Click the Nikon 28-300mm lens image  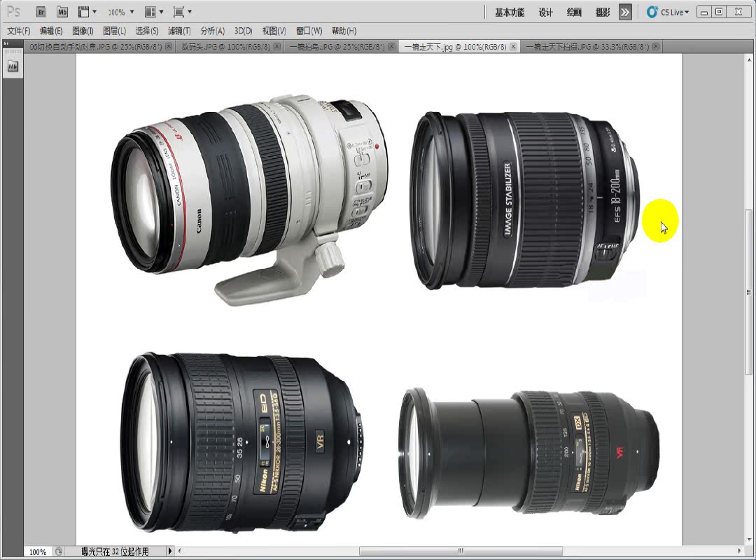241,443
